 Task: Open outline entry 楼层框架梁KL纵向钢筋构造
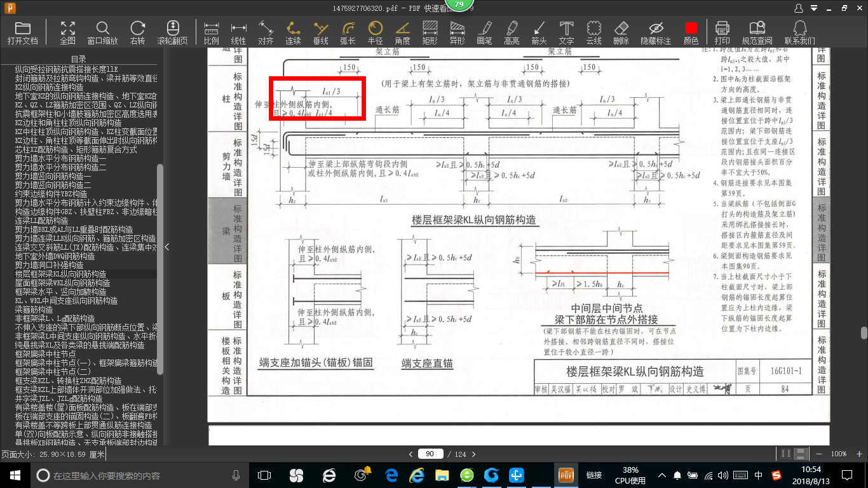pos(61,274)
